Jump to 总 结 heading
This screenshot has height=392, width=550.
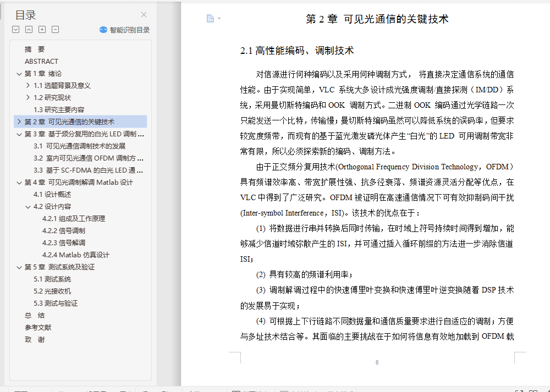pyautogui.click(x=35, y=316)
